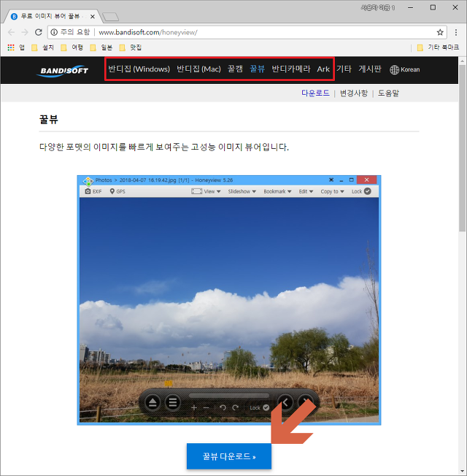467x476 pixels.
Task: Click the scrollbar down arrow
Action: (x=462, y=472)
